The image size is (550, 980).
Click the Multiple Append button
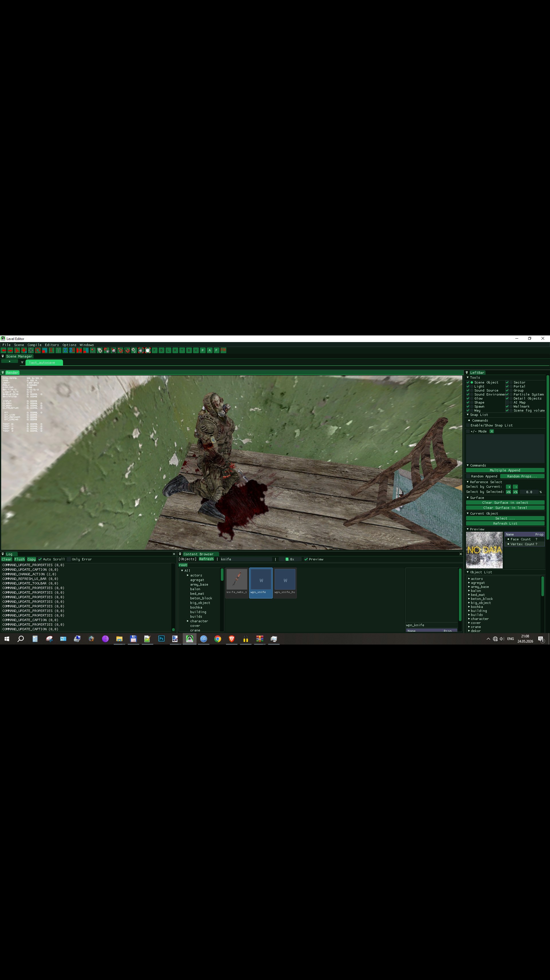[x=505, y=470]
